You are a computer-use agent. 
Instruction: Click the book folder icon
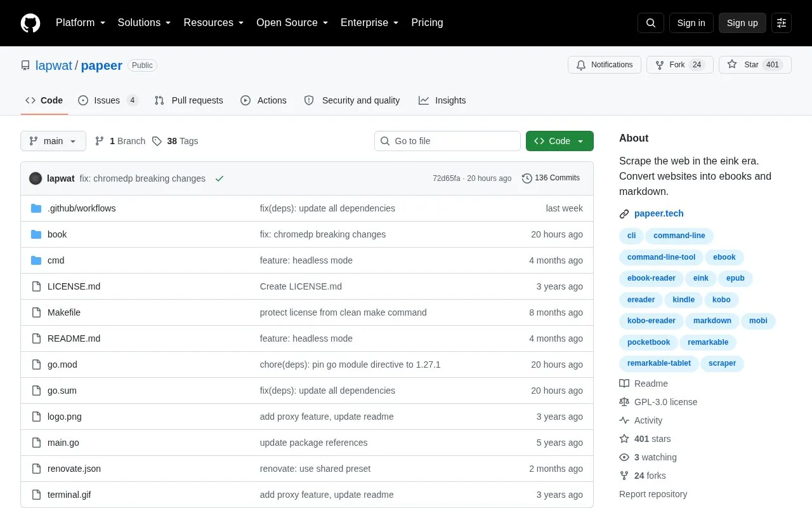36,234
